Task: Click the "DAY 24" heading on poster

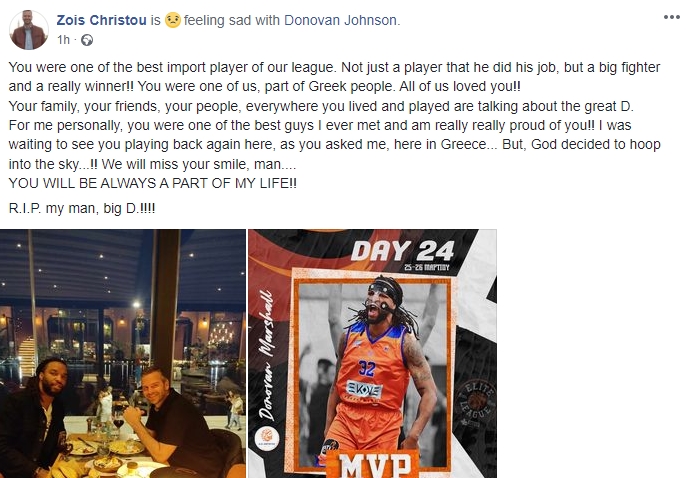Action: pos(402,251)
